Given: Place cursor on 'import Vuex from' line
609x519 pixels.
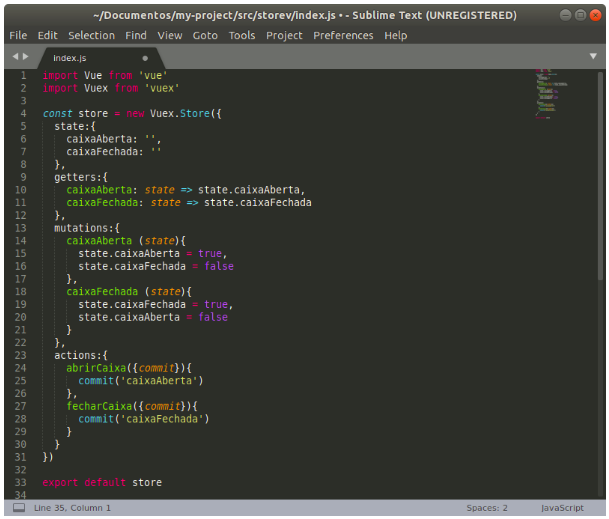Looking at the screenshot, I should click(111, 88).
